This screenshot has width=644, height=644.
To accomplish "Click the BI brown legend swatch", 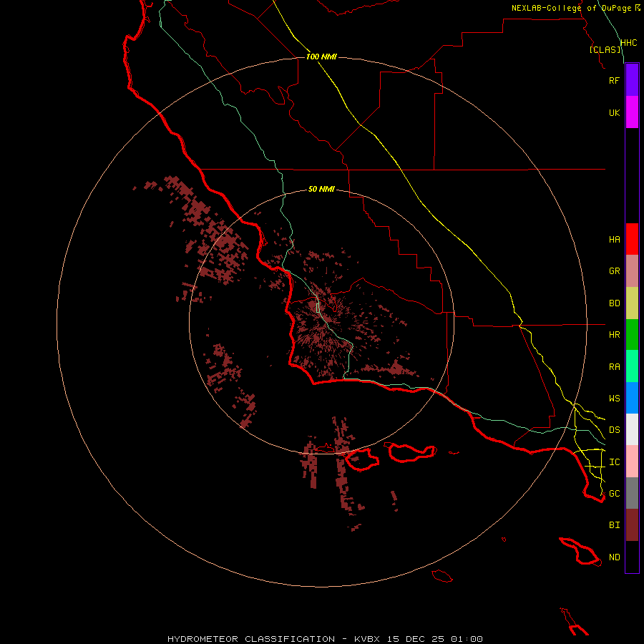I will [632, 525].
